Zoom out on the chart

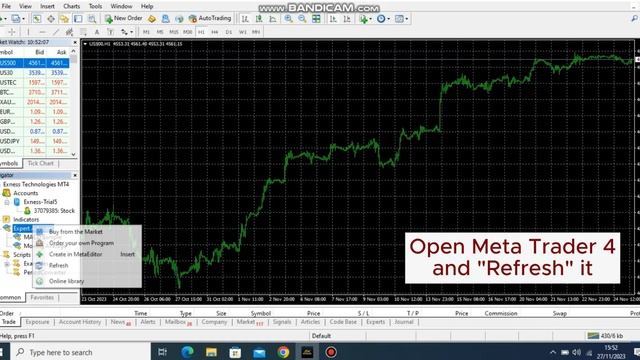pyautogui.click(x=302, y=18)
